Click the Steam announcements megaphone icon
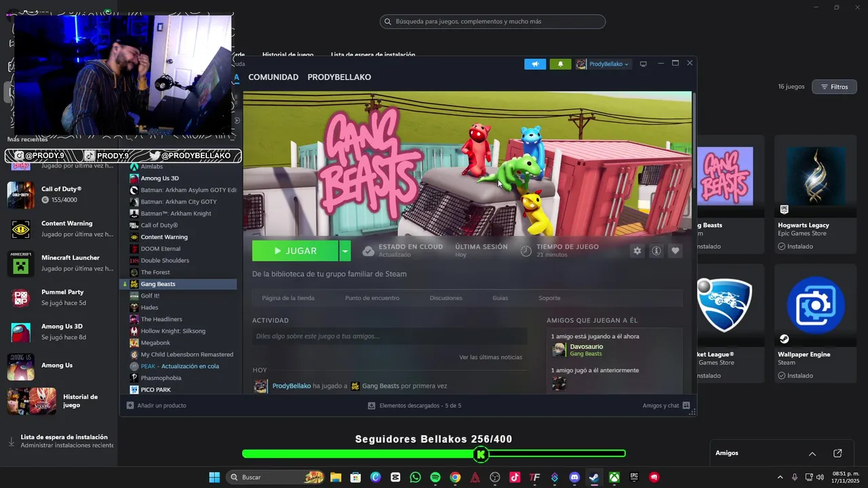Image resolution: width=868 pixels, height=488 pixels. [535, 64]
